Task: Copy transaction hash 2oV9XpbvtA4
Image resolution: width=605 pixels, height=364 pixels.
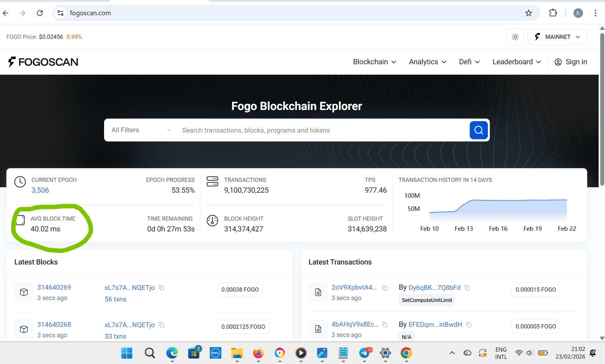Action: (385, 288)
